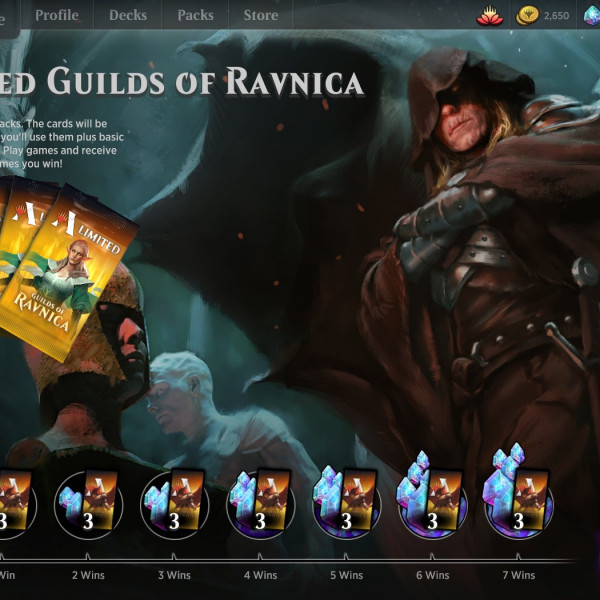Go to the Store tab
The width and height of the screenshot is (600, 600).
(x=261, y=15)
